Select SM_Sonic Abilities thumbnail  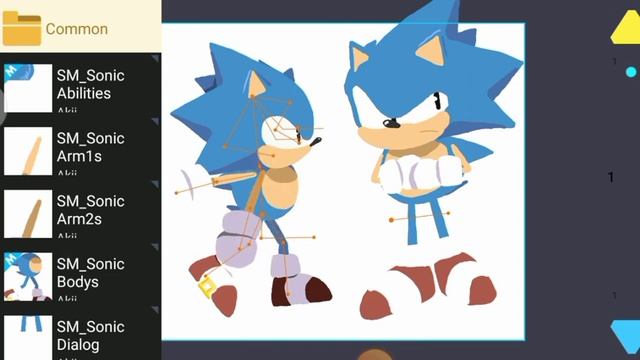click(x=28, y=88)
